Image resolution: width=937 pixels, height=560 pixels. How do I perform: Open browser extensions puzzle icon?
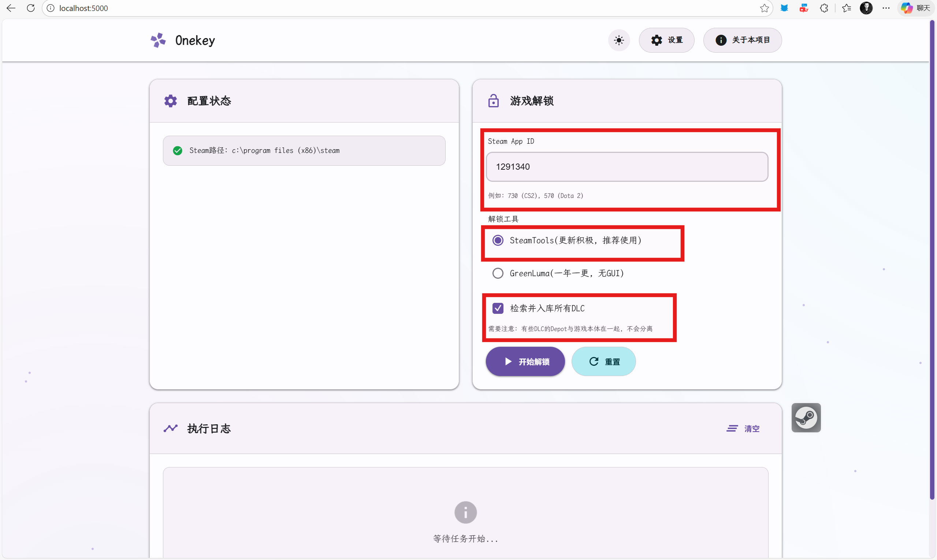(x=824, y=8)
